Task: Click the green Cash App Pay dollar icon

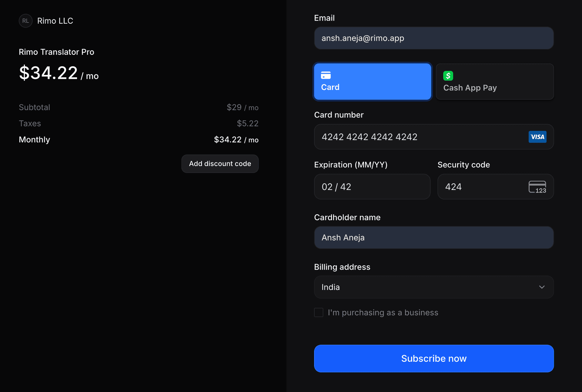Action: coord(448,75)
